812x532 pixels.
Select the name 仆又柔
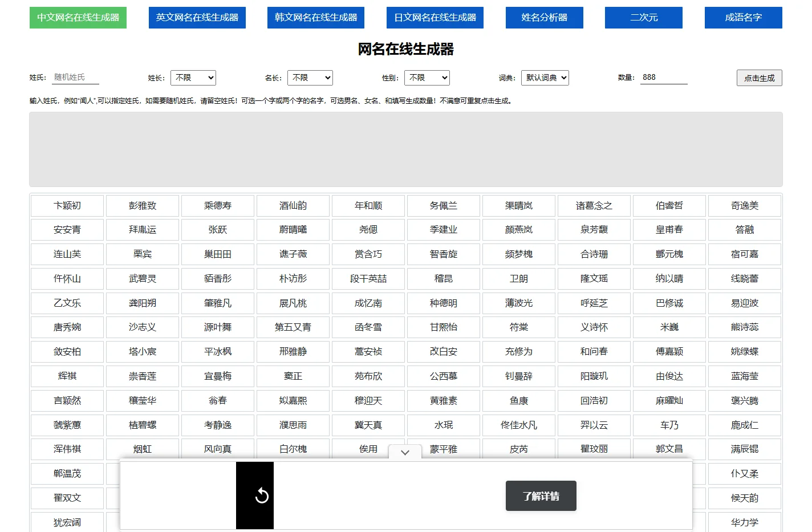point(745,474)
